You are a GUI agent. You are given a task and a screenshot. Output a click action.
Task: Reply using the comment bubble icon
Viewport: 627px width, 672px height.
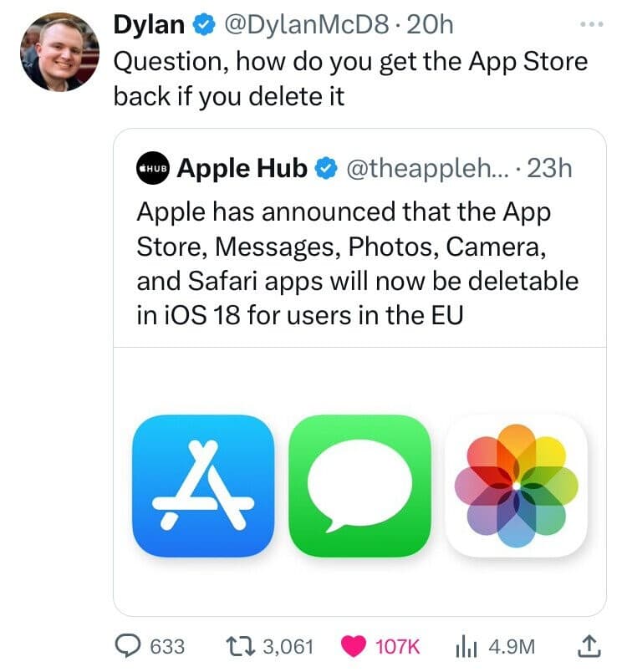127,646
